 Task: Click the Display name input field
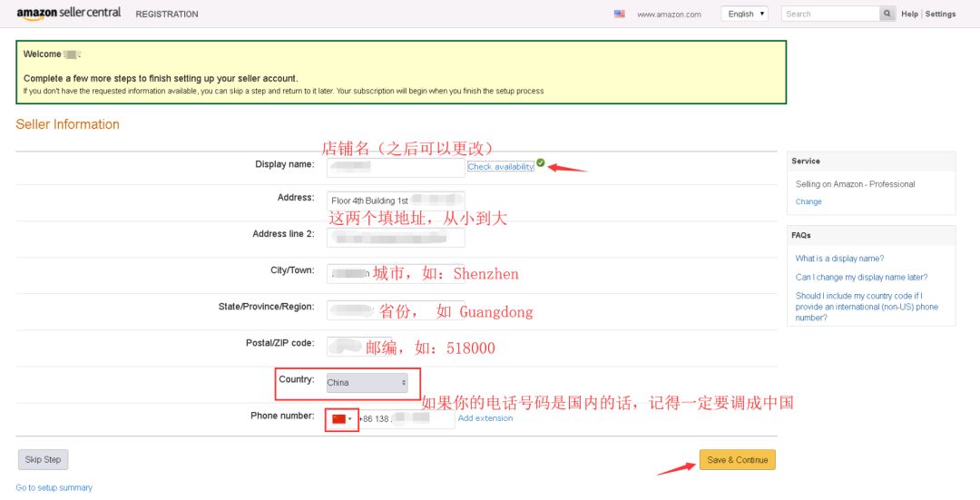click(396, 167)
